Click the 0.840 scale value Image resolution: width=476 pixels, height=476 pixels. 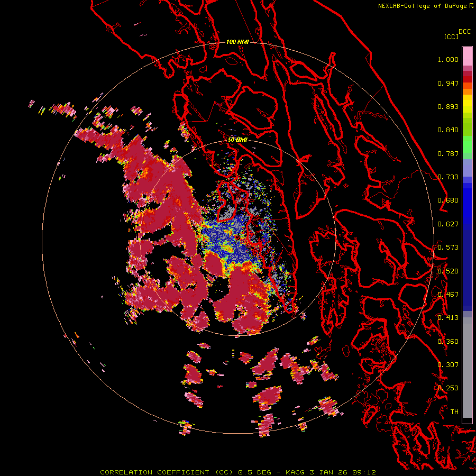(x=448, y=130)
